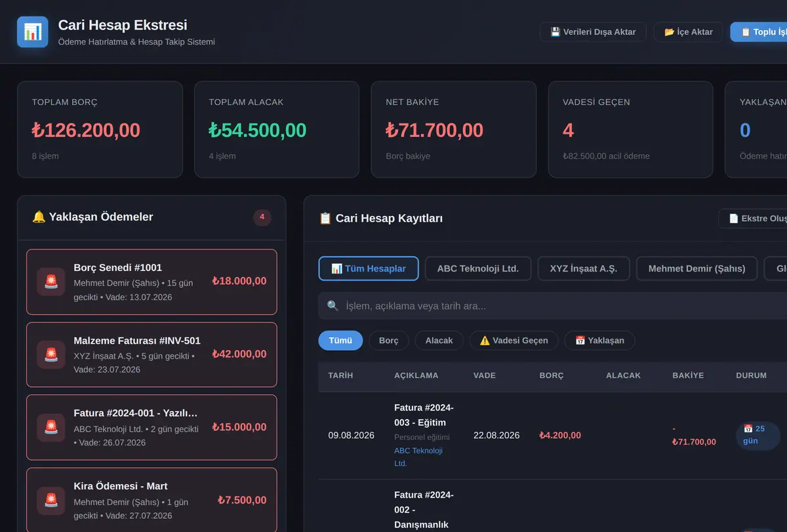This screenshot has width=787, height=532.
Task: Click the siren icon on Borç Senedi #1001
Action: (x=51, y=282)
